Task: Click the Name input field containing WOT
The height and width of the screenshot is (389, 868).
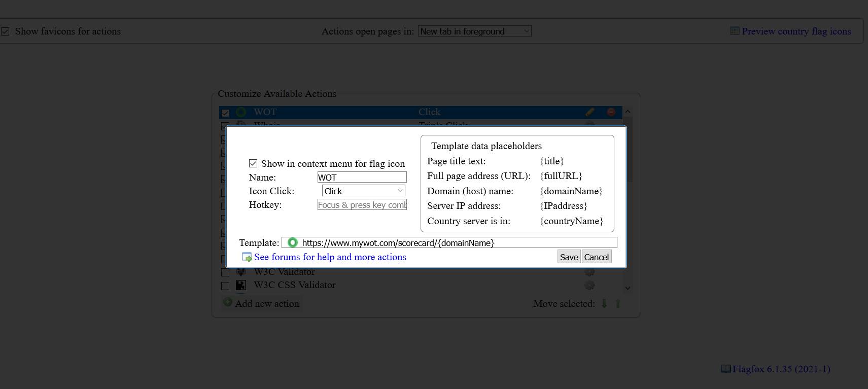Action: pos(362,177)
